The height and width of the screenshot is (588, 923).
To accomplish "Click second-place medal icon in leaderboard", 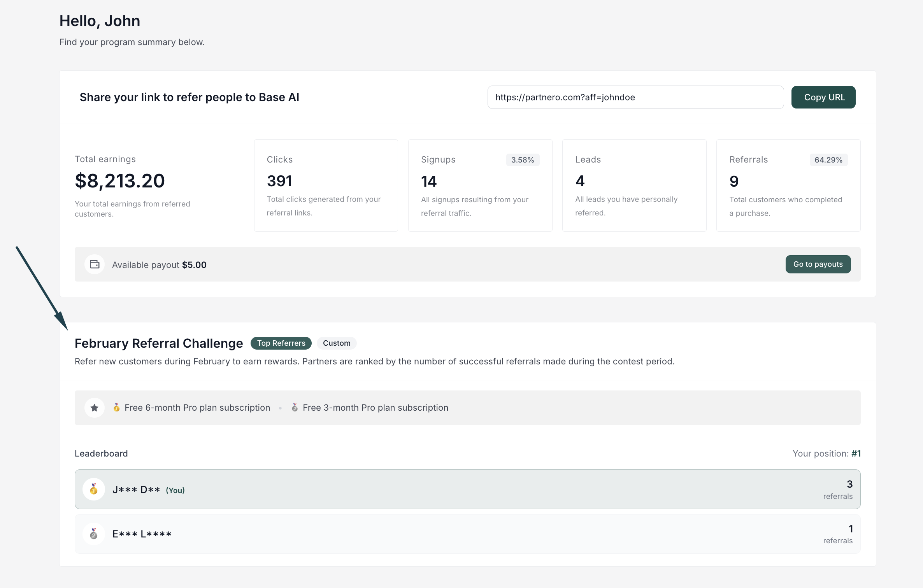I will coord(94,534).
